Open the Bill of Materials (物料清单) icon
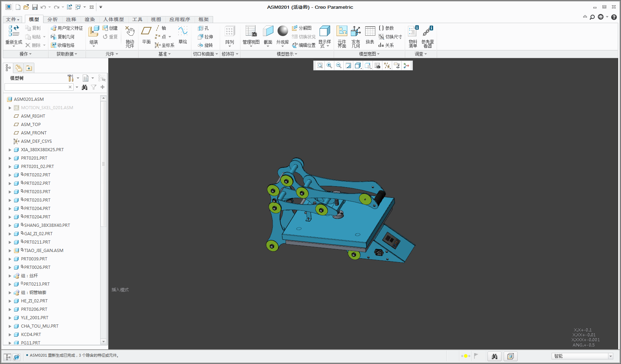The height and width of the screenshot is (364, 621). (x=413, y=31)
